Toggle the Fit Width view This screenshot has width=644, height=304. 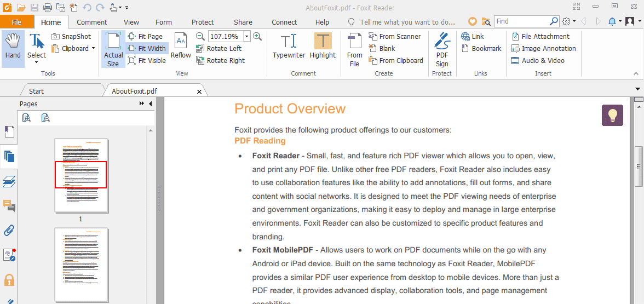[x=147, y=48]
